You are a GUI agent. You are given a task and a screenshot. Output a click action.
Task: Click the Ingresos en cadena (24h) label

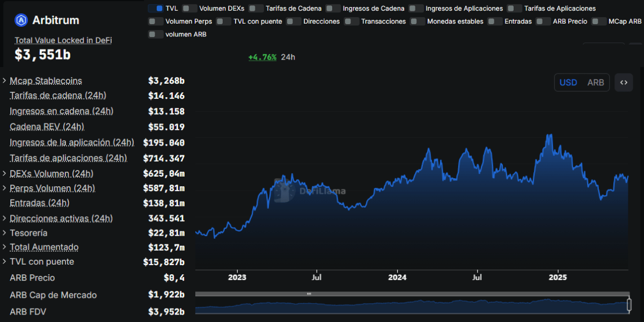click(x=62, y=111)
